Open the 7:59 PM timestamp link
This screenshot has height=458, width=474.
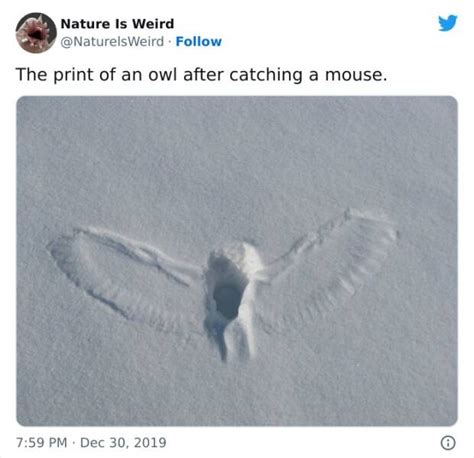coord(42,443)
